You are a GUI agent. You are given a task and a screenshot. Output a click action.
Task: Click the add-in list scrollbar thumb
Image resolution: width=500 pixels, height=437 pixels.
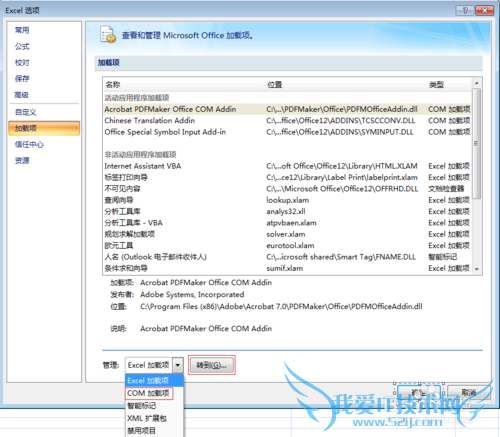(x=477, y=143)
